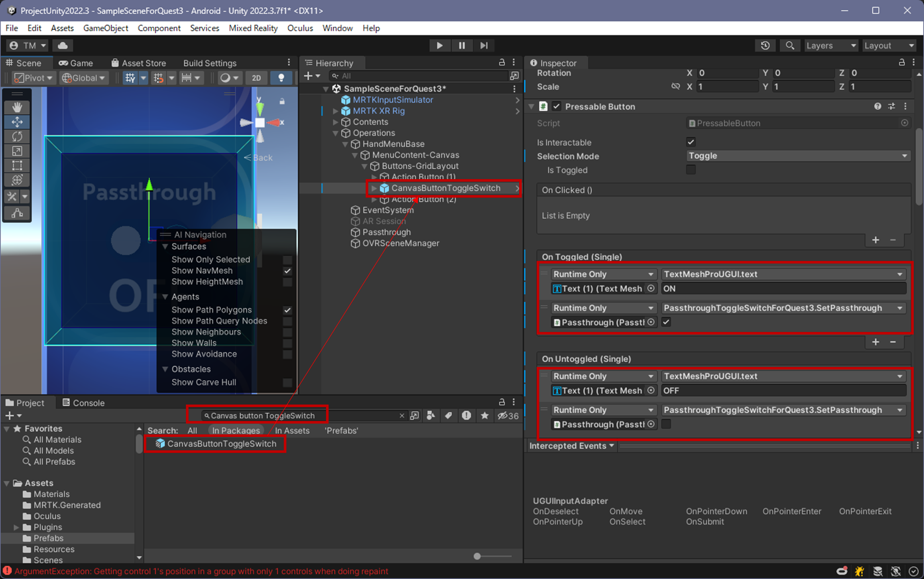Click the In Assets search filter
The image size is (924, 579).
(x=292, y=430)
